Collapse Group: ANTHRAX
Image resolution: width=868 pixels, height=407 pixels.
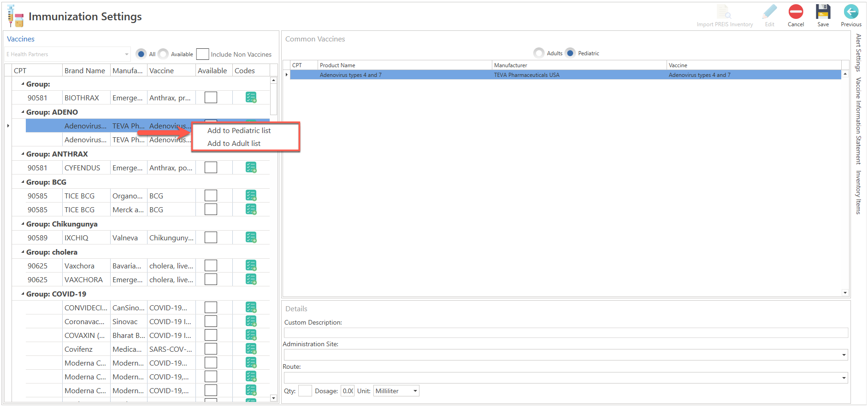(23, 154)
